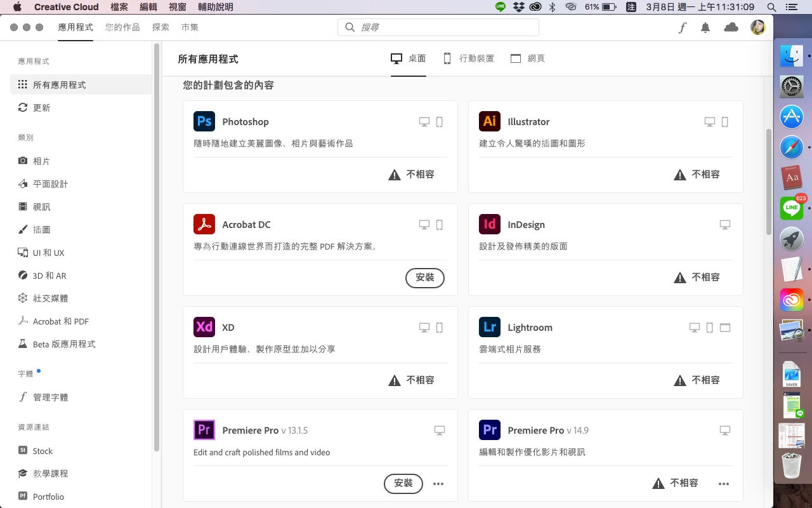Select the 網頁 platform tab
Viewport: 812px width, 508px height.
click(528, 58)
